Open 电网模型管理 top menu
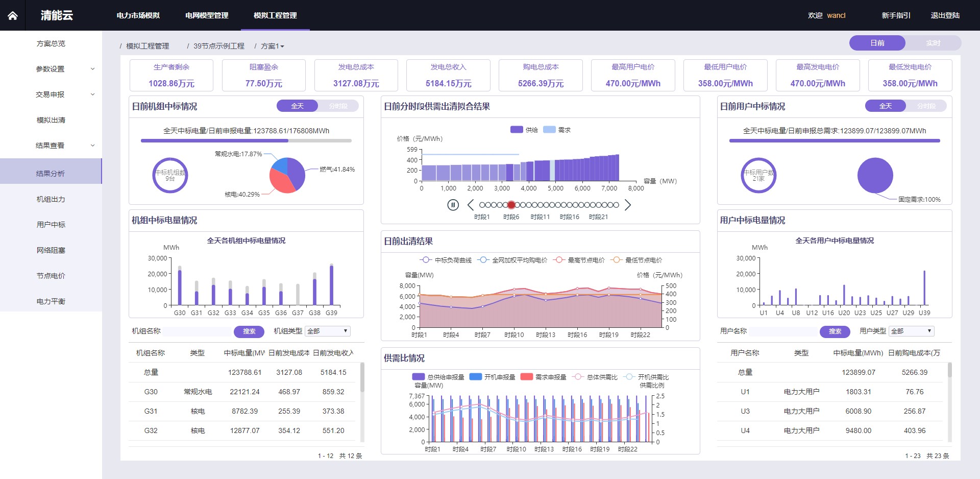 [x=207, y=15]
